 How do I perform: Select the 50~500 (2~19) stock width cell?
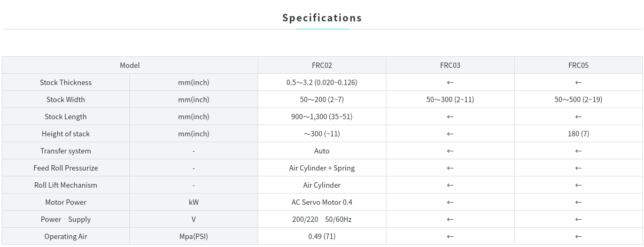[578, 99]
